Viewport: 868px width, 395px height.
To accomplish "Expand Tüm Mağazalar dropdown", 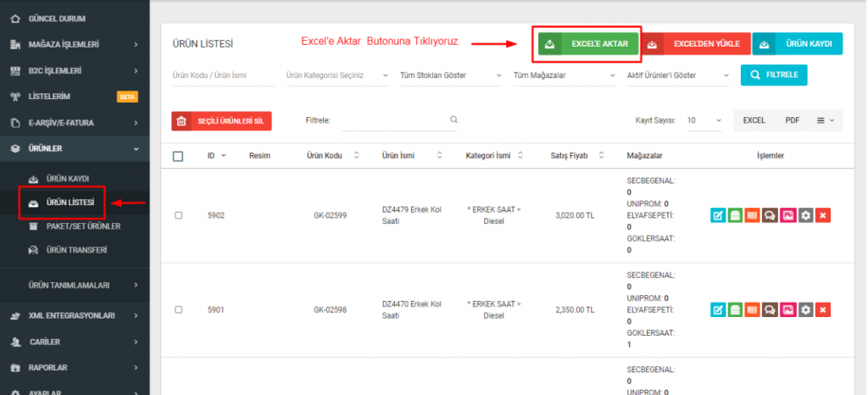I will click(x=564, y=75).
